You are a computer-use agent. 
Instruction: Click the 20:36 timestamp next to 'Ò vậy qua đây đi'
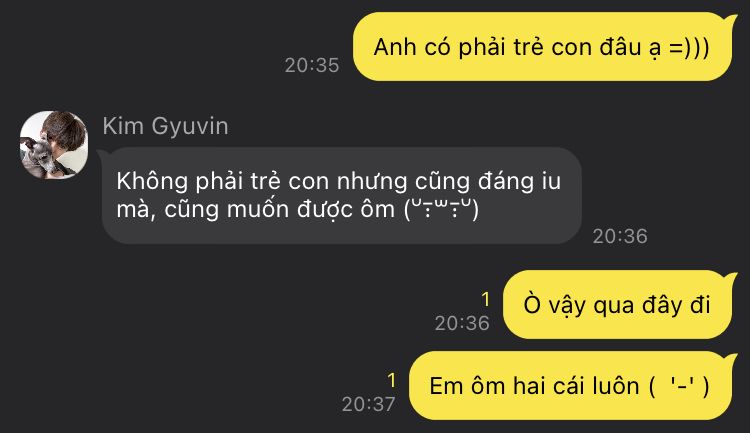[x=462, y=323]
